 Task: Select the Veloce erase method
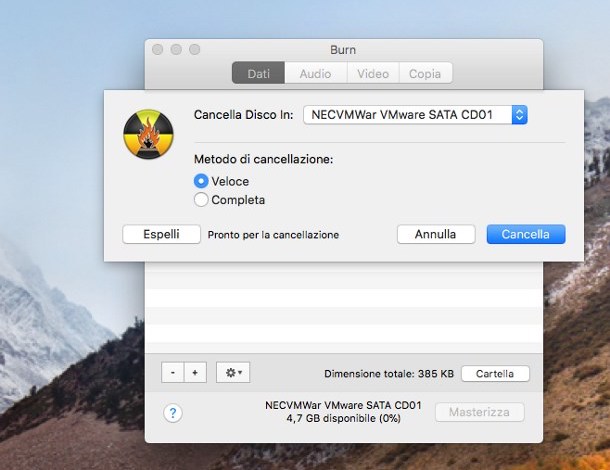(x=201, y=181)
